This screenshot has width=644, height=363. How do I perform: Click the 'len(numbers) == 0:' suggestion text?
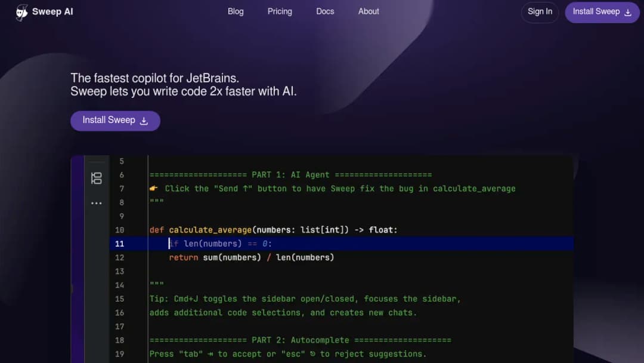click(x=228, y=244)
